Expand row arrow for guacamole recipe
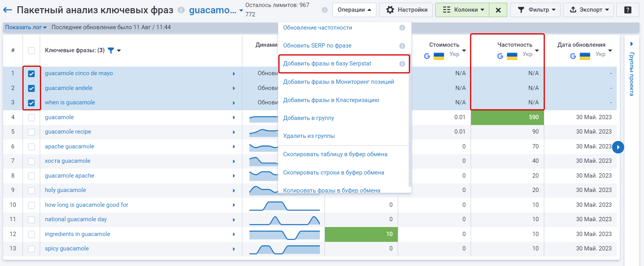The width and height of the screenshot is (644, 266). coord(234,132)
